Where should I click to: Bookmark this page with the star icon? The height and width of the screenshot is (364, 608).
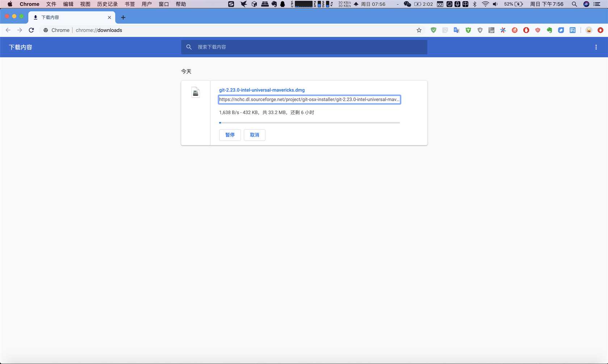click(x=419, y=30)
